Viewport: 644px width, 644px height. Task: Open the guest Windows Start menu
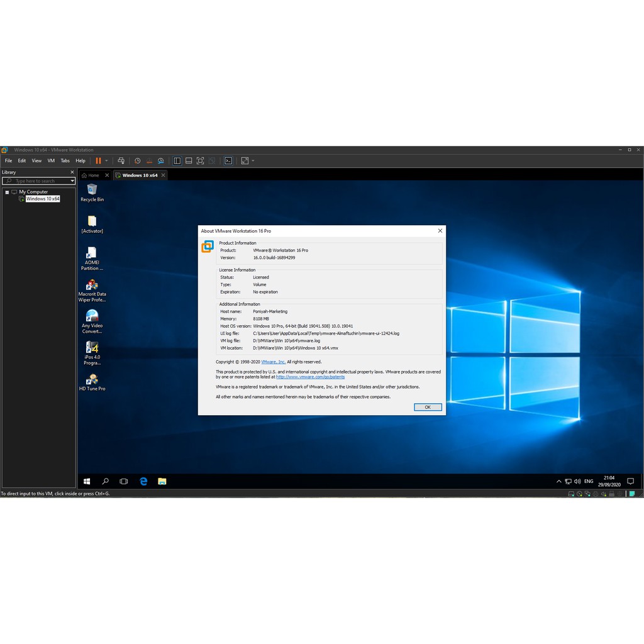87,481
